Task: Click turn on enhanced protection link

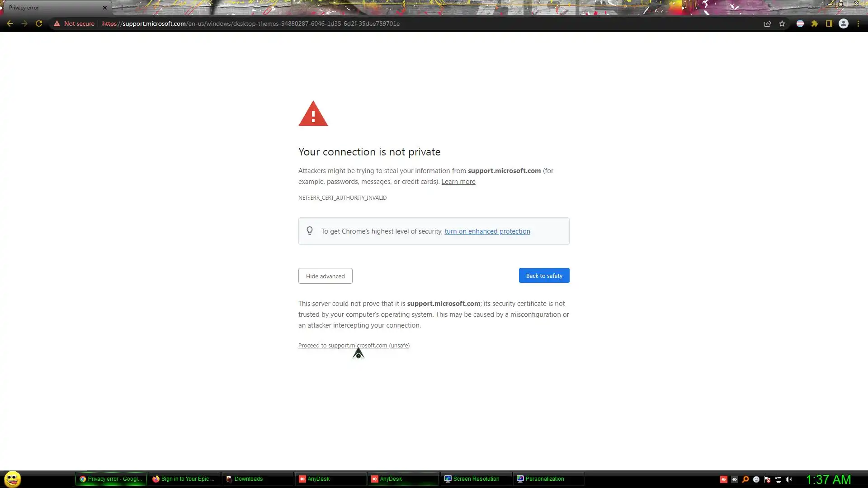Action: 487,231
